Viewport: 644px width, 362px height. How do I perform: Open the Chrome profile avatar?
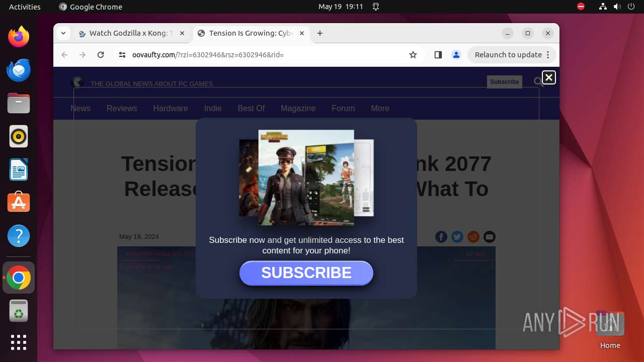click(456, 55)
